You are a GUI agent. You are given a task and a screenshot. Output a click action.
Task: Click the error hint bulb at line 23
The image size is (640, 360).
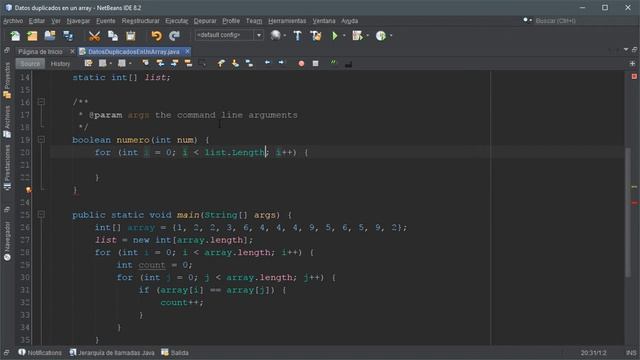(x=28, y=190)
